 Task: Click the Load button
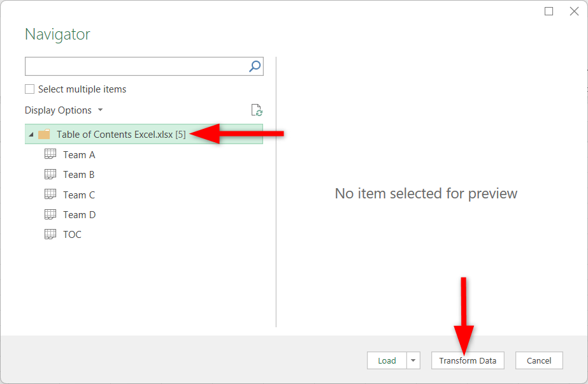(x=387, y=360)
